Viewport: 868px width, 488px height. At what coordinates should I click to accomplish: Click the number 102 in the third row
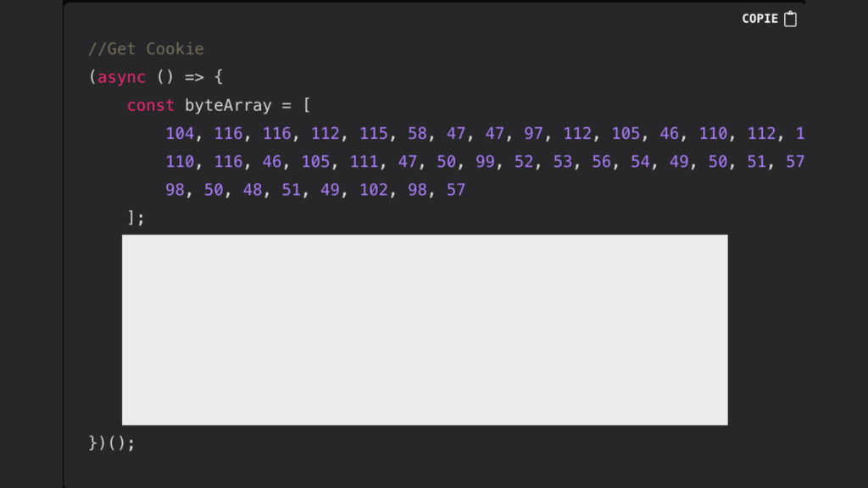373,190
